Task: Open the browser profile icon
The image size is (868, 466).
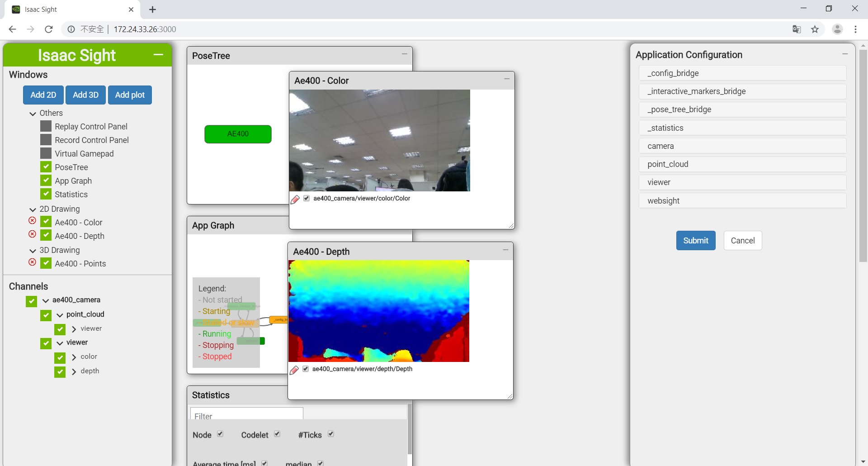Action: pyautogui.click(x=837, y=29)
